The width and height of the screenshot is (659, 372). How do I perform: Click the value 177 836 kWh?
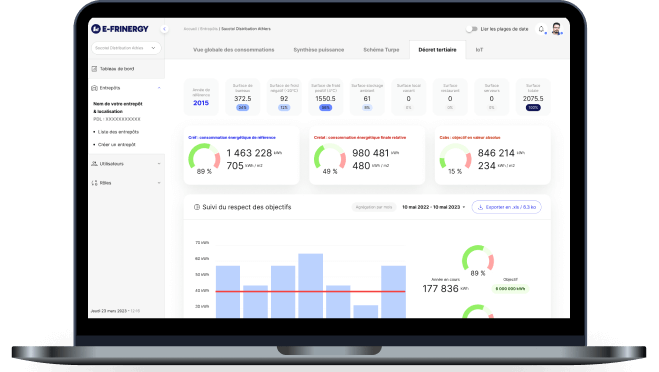point(445,288)
